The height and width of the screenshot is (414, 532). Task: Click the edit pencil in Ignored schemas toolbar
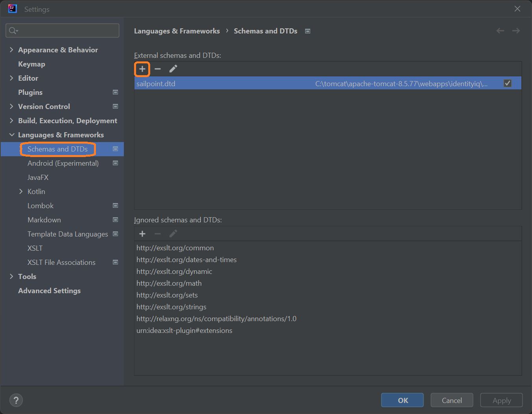tap(173, 234)
